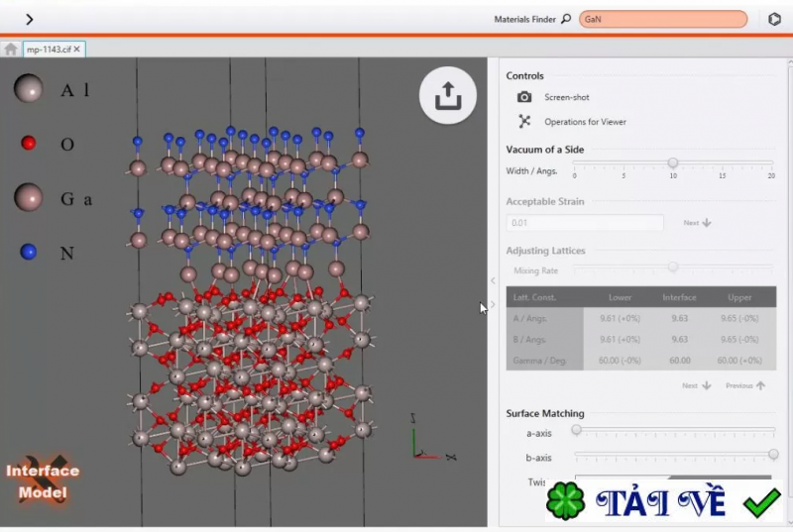Expand the top-left sidebar chevron
793x532 pixels.
[29, 19]
